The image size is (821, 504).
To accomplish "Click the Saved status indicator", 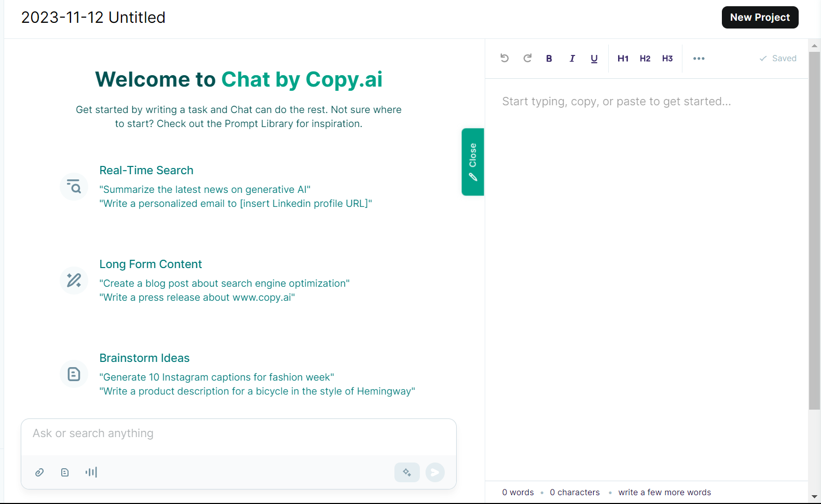I will pos(778,59).
